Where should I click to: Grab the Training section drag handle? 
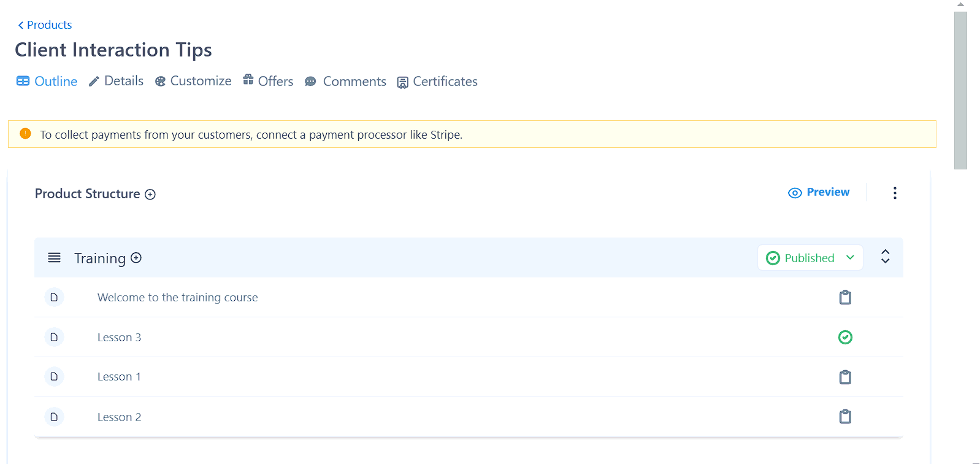pyautogui.click(x=55, y=258)
